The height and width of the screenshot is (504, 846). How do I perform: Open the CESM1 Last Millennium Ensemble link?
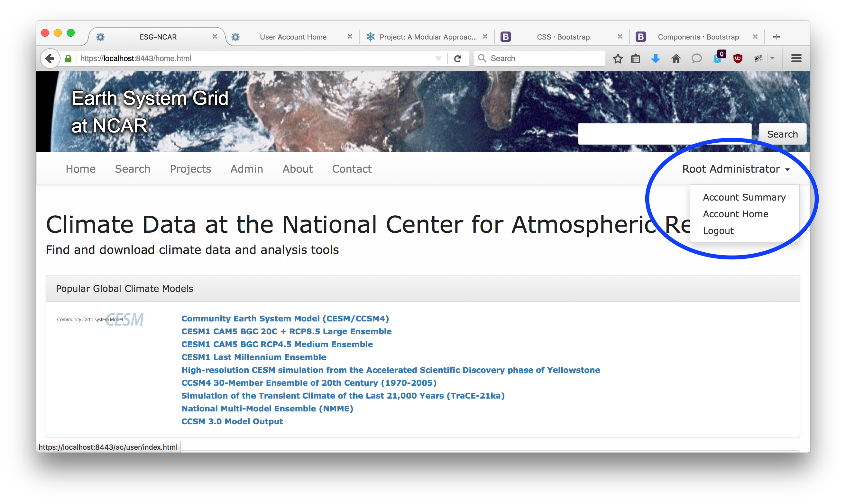tap(253, 357)
